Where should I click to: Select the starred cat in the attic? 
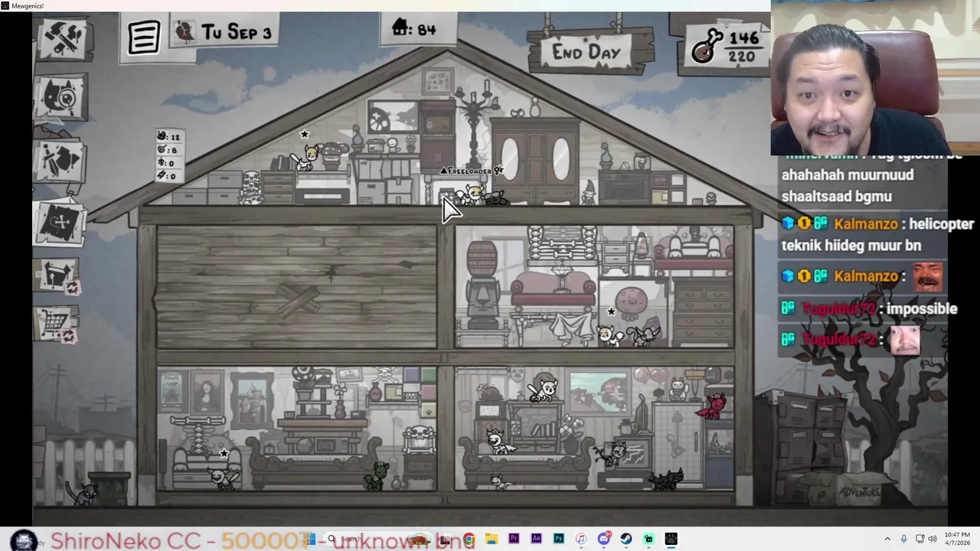[x=307, y=155]
